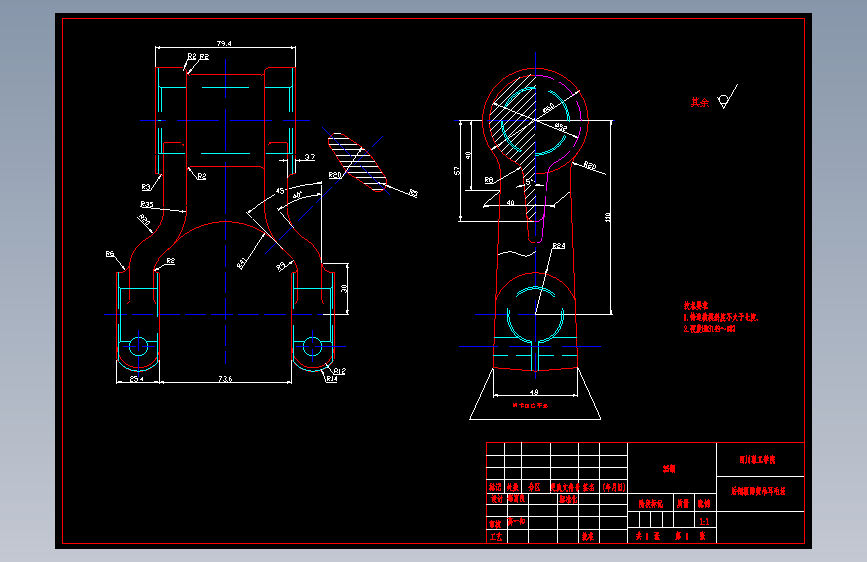Click the R6 radius label
Image resolution: width=867 pixels, height=562 pixels.
tap(110, 254)
